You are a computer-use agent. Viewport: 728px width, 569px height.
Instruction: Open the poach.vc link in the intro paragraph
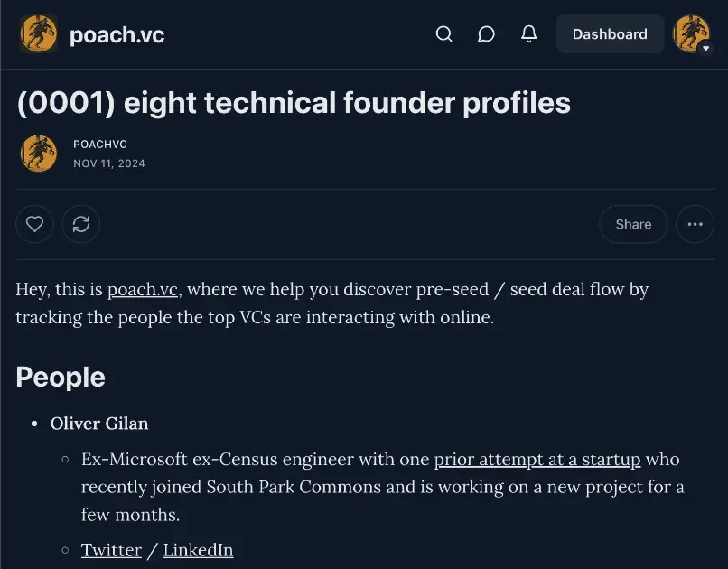pyautogui.click(x=142, y=289)
